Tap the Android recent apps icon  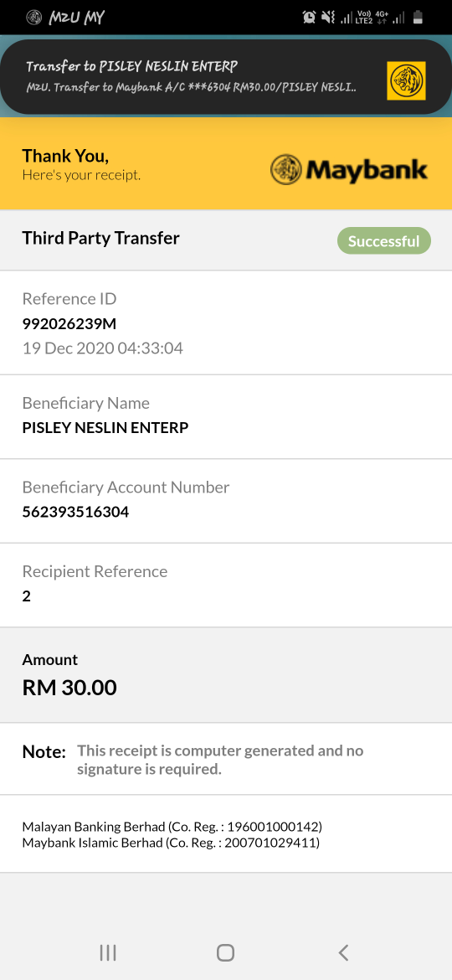tap(108, 952)
